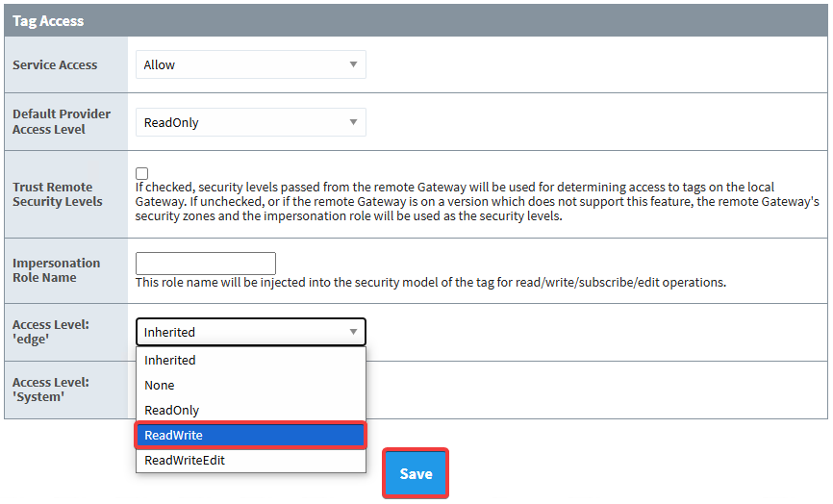Click the Access Level 'System' label
Image resolution: width=833 pixels, height=504 pixels.
[x=51, y=390]
